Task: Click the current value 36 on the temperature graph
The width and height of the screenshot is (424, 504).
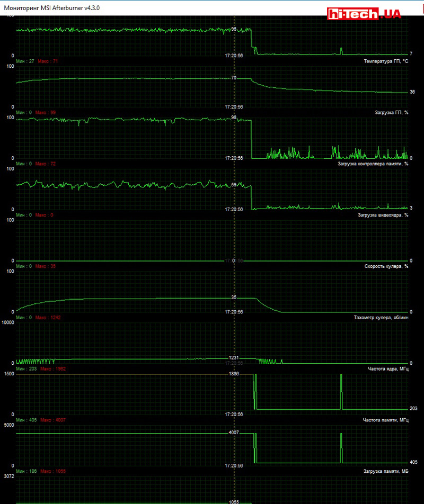Action: [412, 92]
